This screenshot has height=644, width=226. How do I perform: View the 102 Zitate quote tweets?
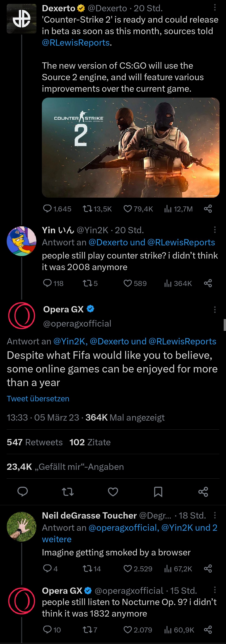click(x=90, y=442)
